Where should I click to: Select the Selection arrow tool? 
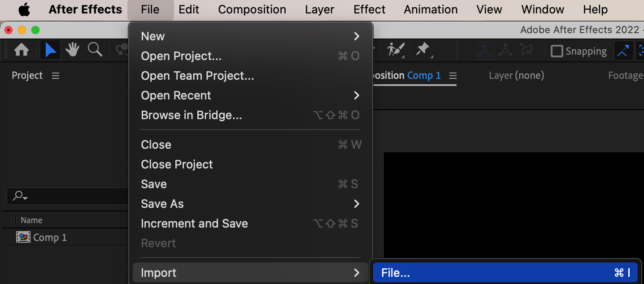pyautogui.click(x=51, y=50)
